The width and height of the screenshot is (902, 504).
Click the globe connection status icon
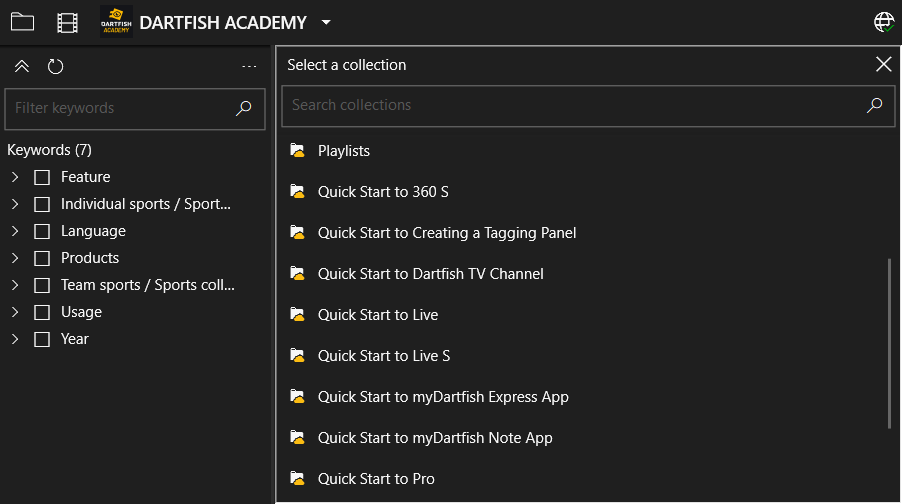pyautogui.click(x=884, y=22)
